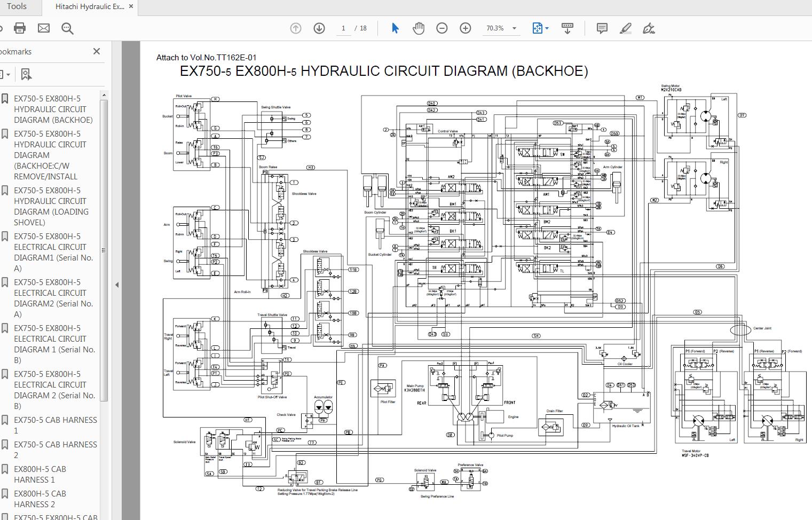Zoom out with the minus icon

[442, 28]
